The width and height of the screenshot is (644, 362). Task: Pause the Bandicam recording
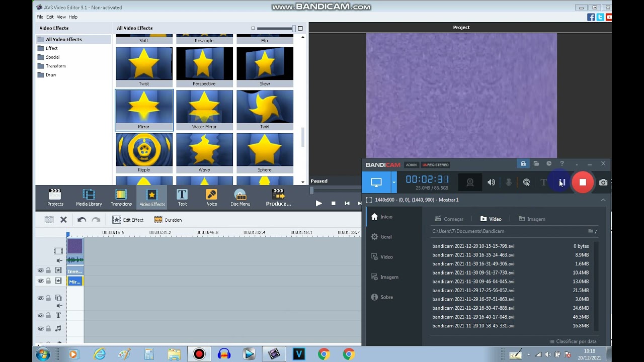[562, 183]
